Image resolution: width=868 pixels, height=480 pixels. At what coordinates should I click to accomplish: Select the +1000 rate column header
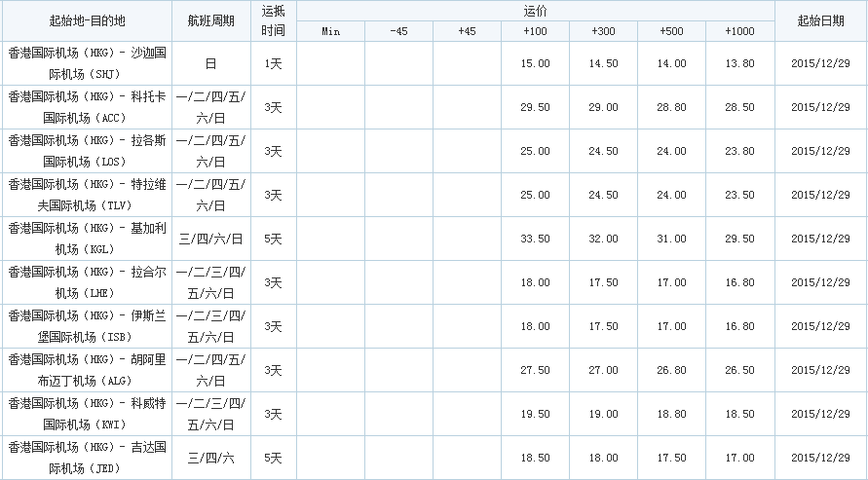click(739, 31)
